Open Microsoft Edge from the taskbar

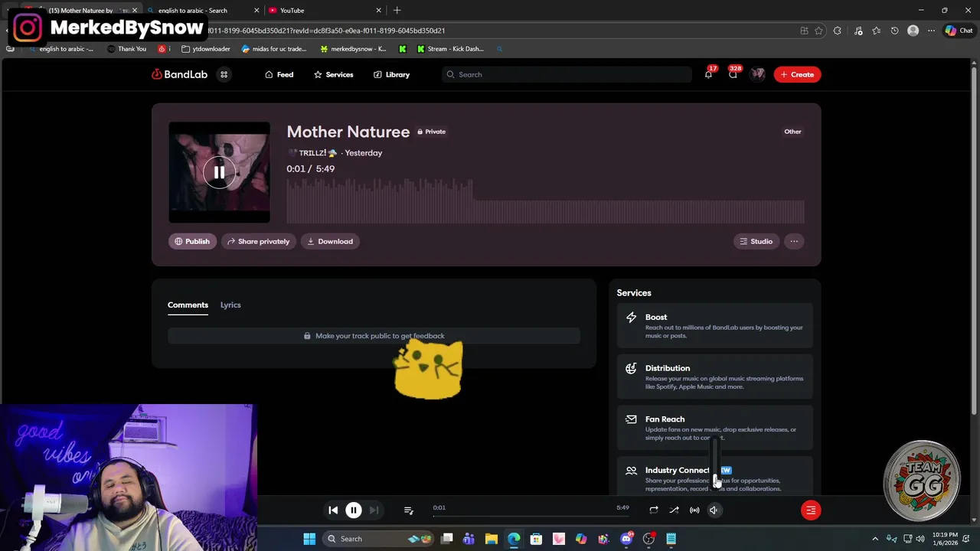(514, 539)
